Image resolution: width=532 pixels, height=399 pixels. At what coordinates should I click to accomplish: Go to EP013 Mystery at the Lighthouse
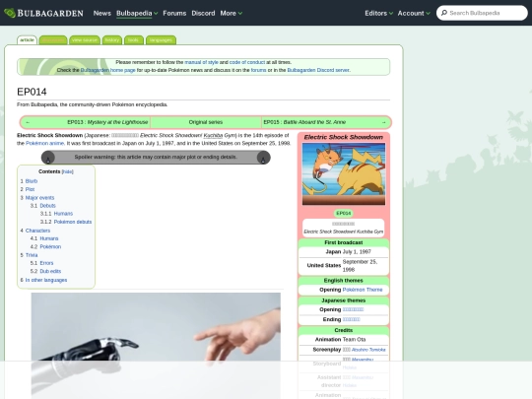[x=107, y=122]
